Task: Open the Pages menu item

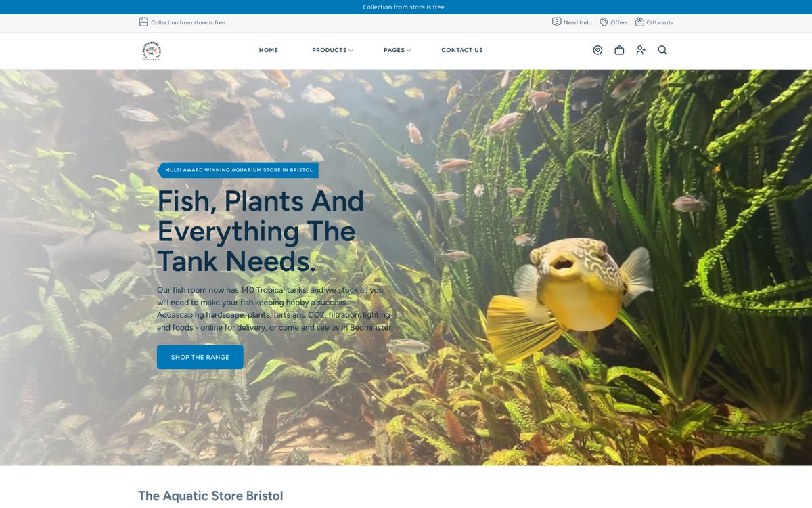Action: coord(394,50)
